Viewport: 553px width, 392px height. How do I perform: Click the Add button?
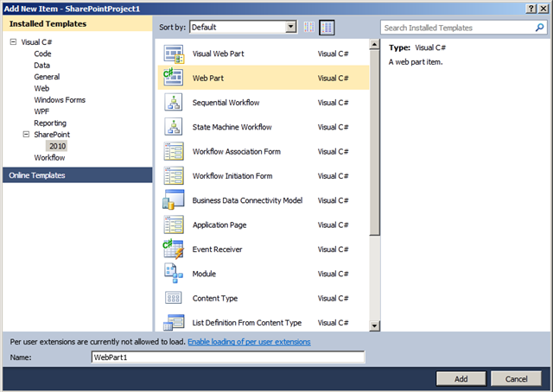pos(461,378)
